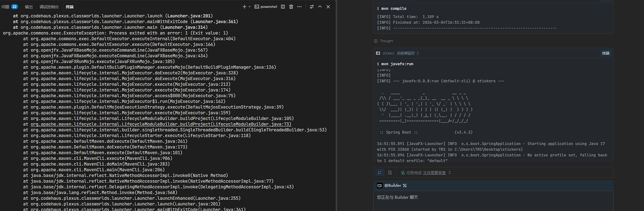Open terminal panel more actions ellipsis
This screenshot has width=644, height=211.
[x=300, y=7]
